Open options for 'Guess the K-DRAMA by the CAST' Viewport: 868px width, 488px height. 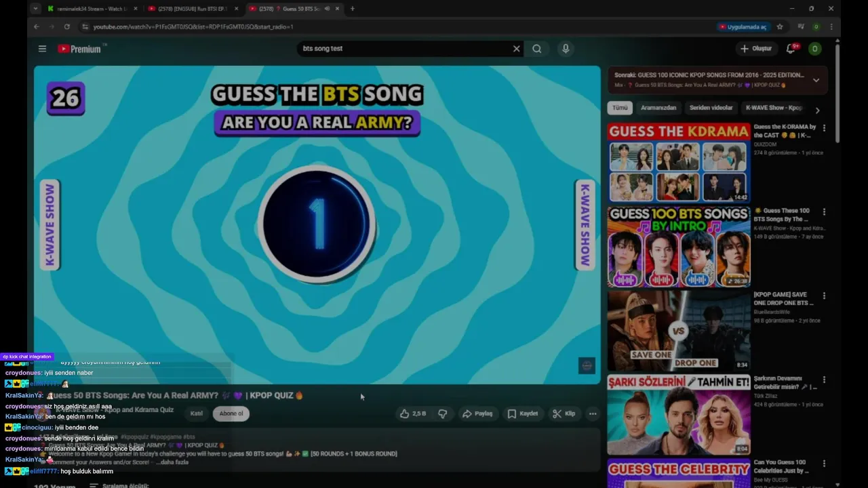tap(824, 127)
